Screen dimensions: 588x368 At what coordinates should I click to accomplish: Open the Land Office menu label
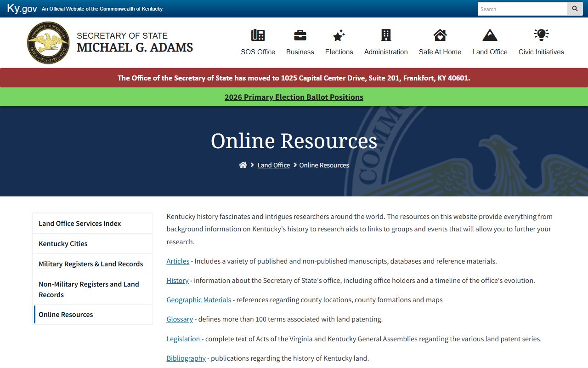tap(490, 52)
